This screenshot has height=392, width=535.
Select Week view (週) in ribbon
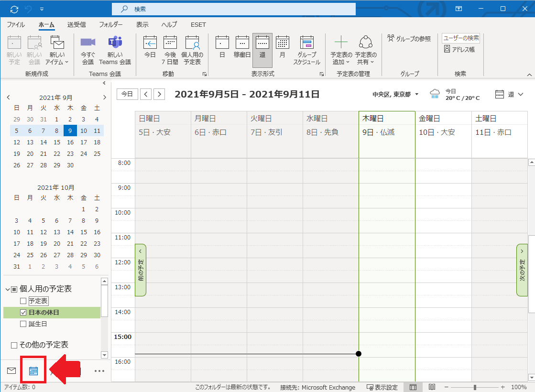[x=262, y=50]
